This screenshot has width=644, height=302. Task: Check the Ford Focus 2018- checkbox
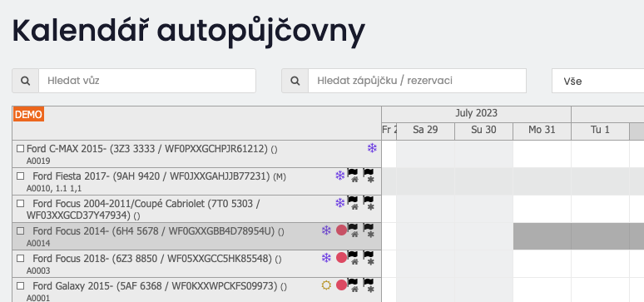point(20,258)
